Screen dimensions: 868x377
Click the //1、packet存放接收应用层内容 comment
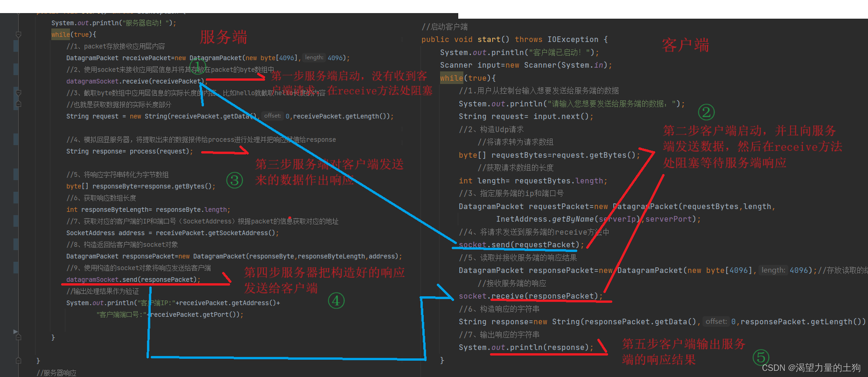[115, 46]
